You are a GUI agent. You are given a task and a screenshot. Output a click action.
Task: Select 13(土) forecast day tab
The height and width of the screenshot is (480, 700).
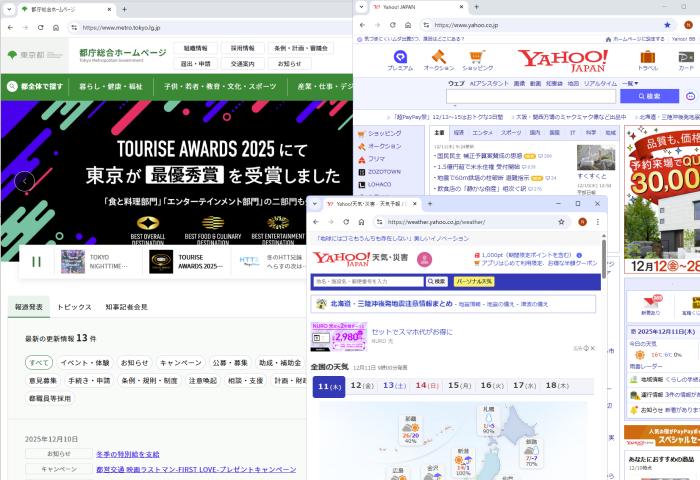pyautogui.click(x=394, y=385)
